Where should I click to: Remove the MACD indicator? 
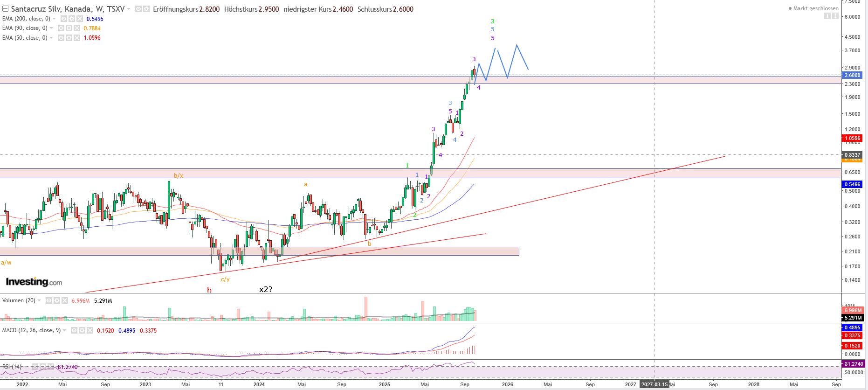(90, 330)
